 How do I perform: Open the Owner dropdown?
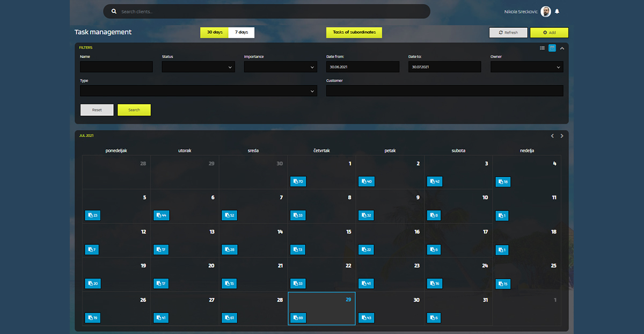pos(526,67)
